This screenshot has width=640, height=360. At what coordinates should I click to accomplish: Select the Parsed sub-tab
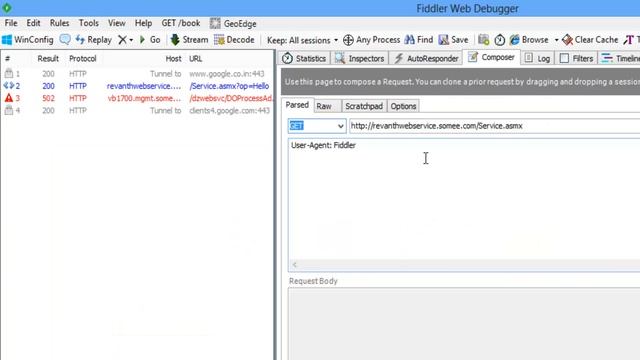[x=297, y=105]
